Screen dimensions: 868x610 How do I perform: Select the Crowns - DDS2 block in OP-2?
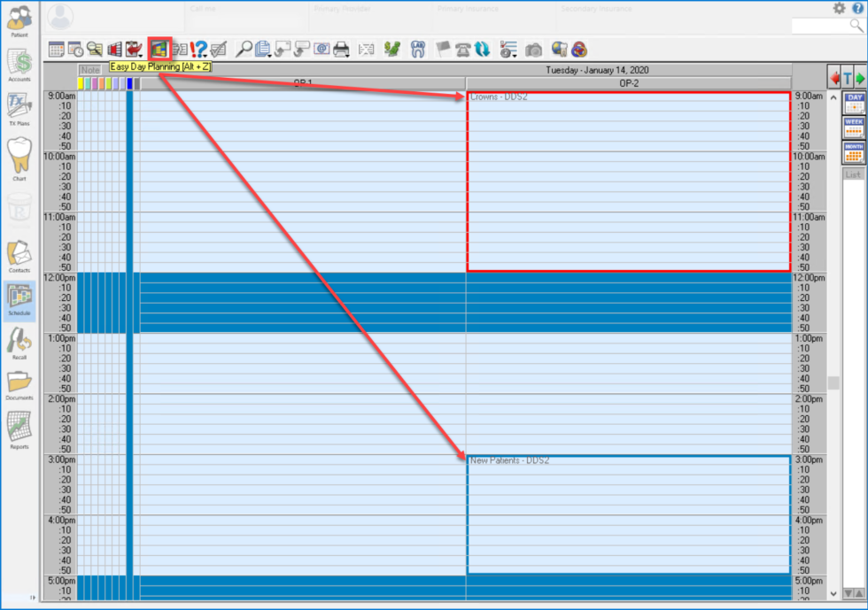629,177
